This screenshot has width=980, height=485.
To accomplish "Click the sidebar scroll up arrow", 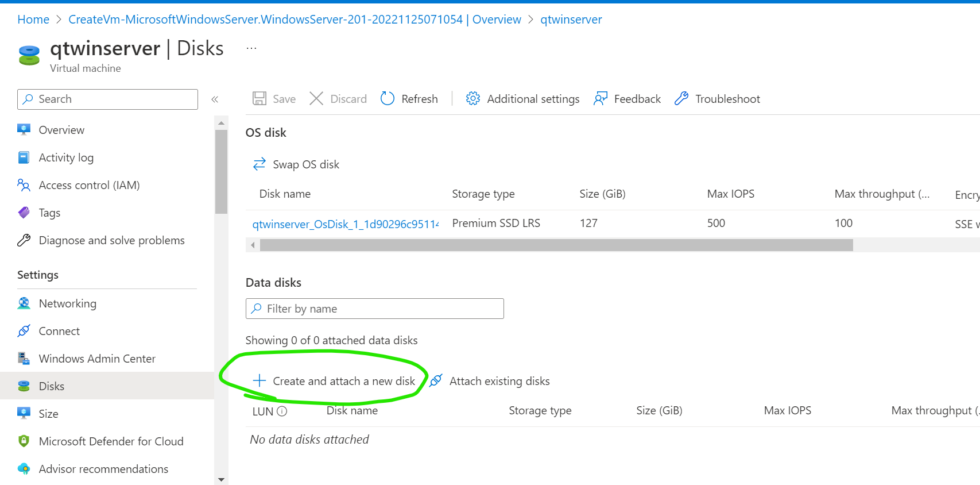I will coord(221,123).
